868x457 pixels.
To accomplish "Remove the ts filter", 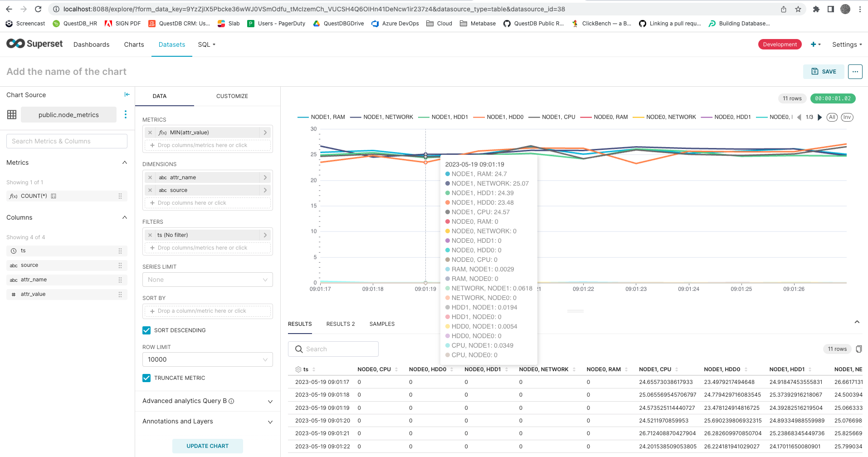I will [x=150, y=235].
